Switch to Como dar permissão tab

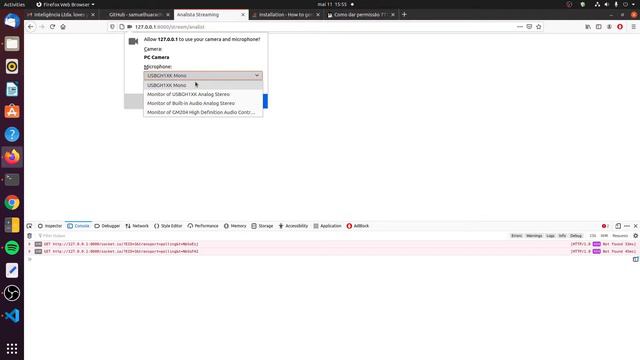click(x=361, y=14)
